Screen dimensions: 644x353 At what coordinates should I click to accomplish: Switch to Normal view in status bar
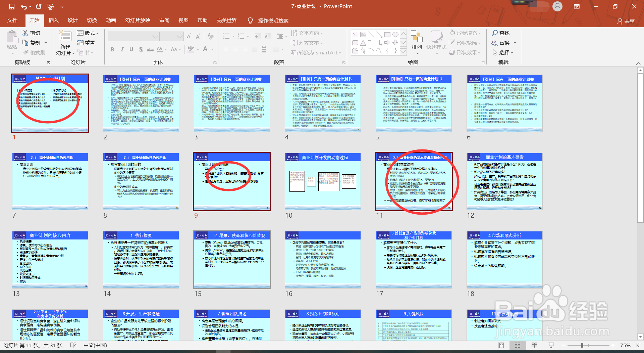pos(501,345)
